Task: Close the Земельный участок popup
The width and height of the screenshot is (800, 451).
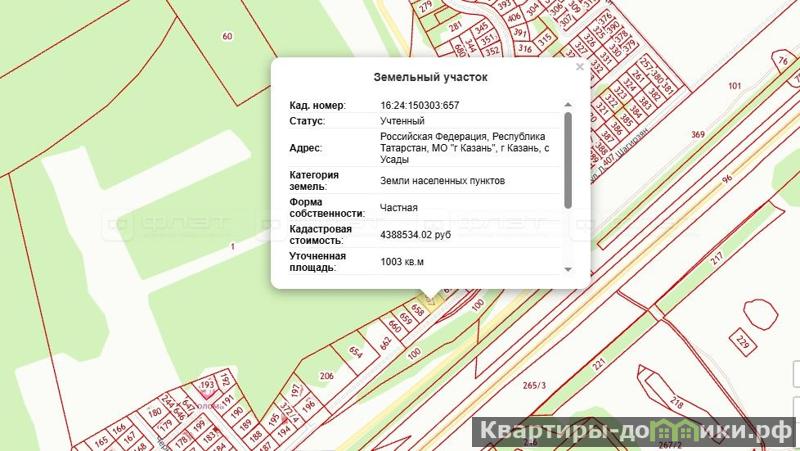Action: pos(579,68)
